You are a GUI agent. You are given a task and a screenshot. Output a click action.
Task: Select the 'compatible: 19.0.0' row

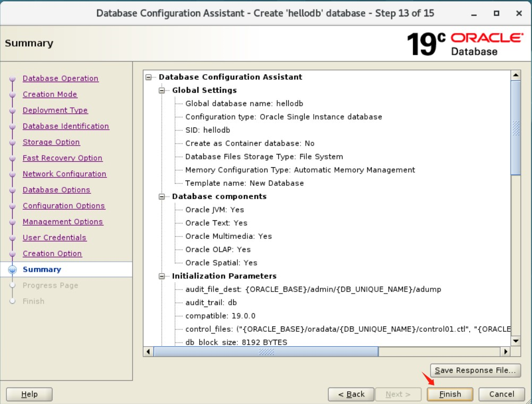[x=220, y=316]
